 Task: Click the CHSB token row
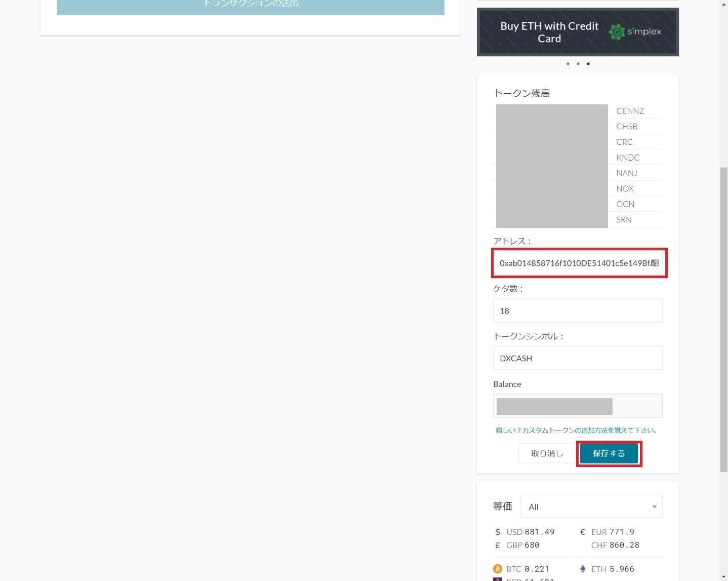click(x=578, y=126)
